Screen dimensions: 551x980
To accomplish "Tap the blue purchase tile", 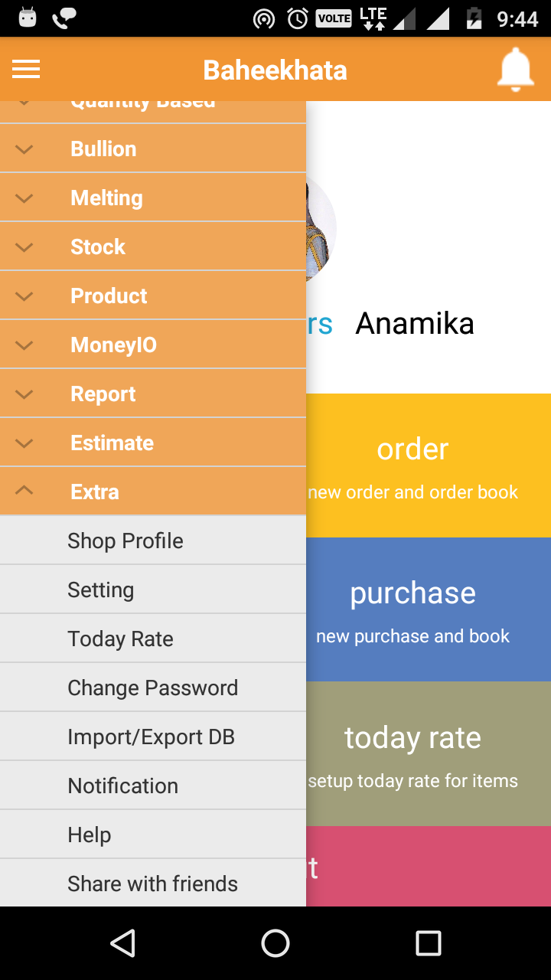I will (429, 609).
